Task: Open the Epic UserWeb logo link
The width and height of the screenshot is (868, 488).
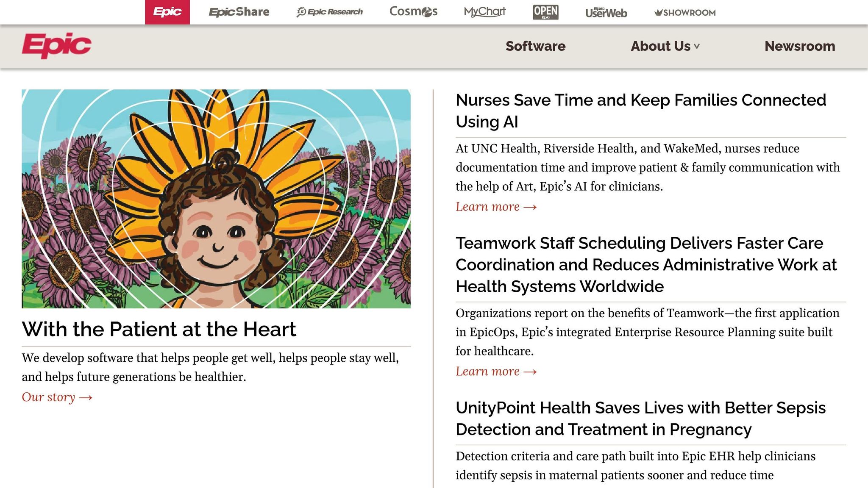Action: 606,12
